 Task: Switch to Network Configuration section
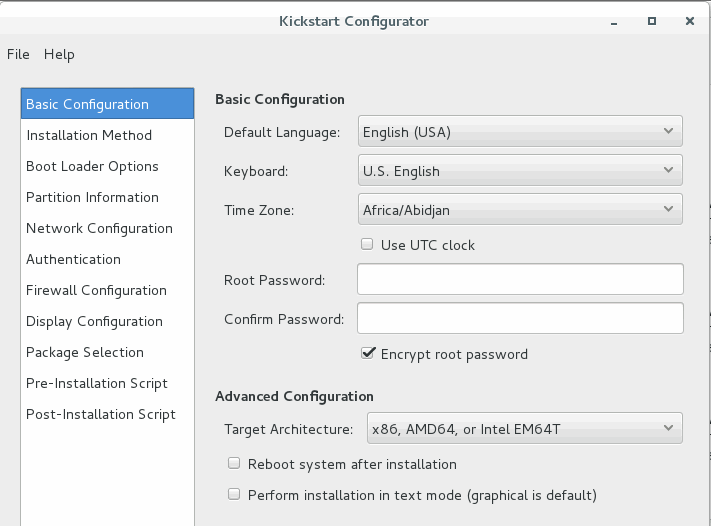point(99,228)
